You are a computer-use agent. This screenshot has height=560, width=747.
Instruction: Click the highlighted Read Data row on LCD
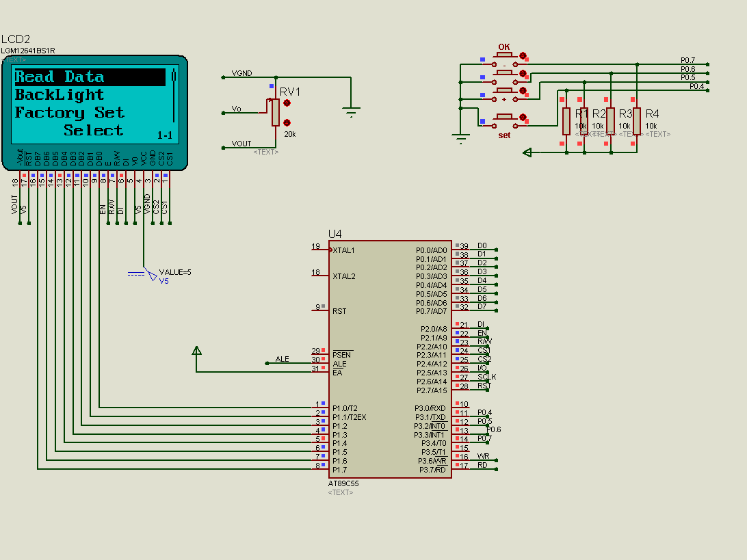(90, 77)
